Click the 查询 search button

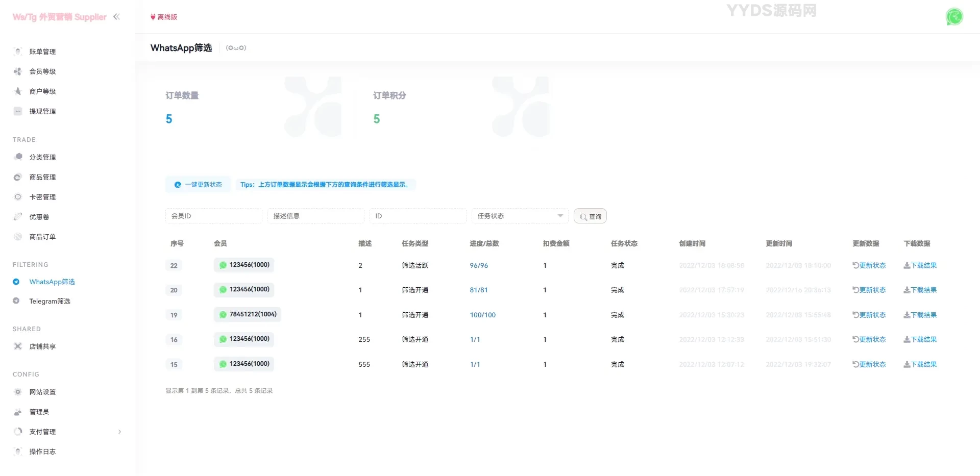pyautogui.click(x=590, y=216)
